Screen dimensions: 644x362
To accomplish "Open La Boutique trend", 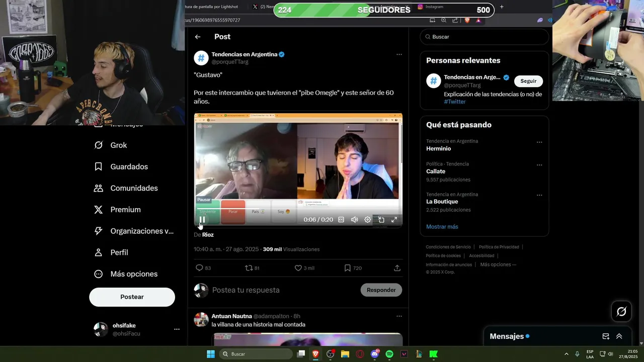I will tap(442, 202).
